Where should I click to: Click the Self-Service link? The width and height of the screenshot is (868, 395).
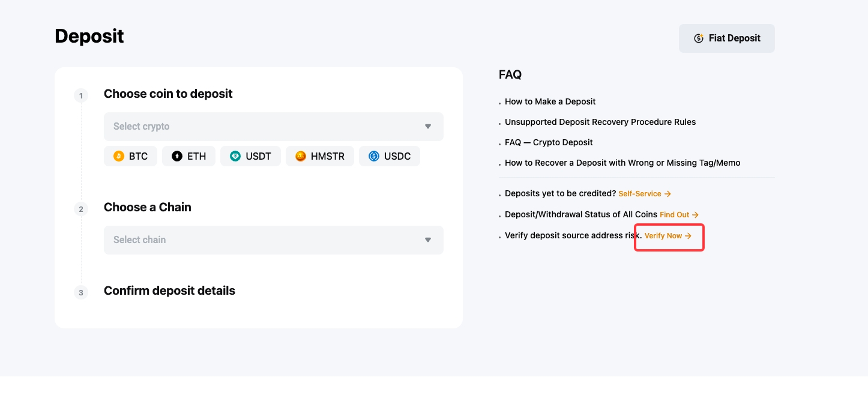pos(640,194)
